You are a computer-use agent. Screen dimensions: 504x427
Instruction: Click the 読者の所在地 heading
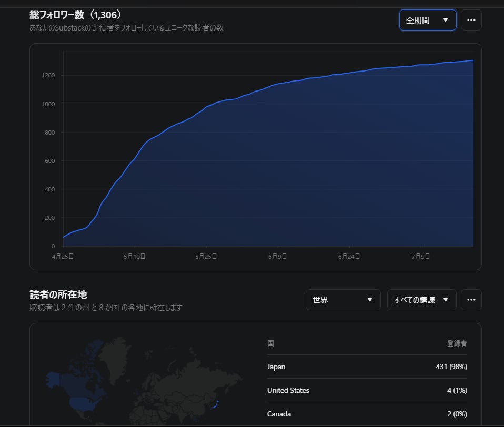tap(58, 294)
